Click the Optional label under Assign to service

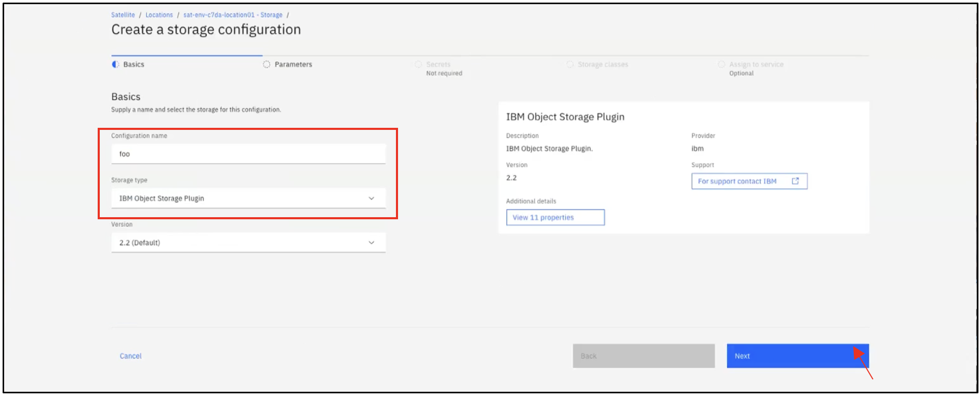pos(741,73)
